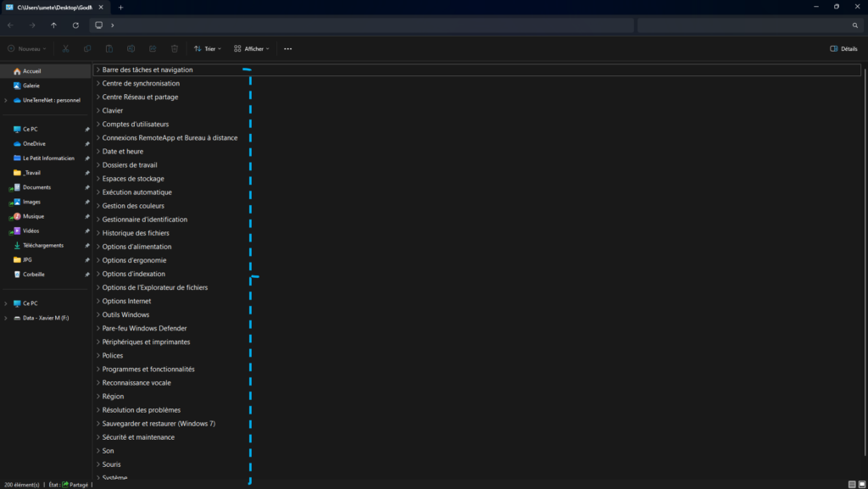Open the Nouveau dropdown menu
868x489 pixels.
(26, 48)
